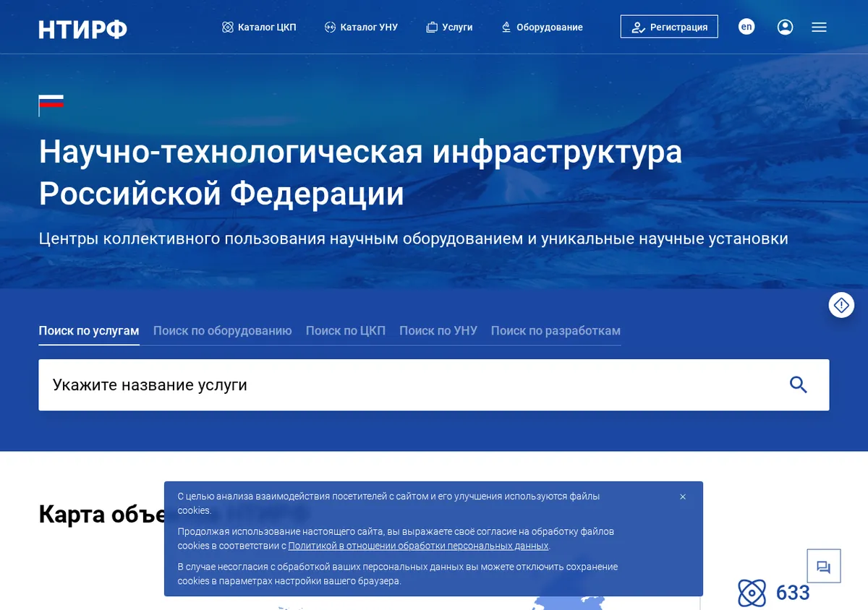Screen dimensions: 868x610
Task: Open the Оборудование section
Action: coord(542,27)
